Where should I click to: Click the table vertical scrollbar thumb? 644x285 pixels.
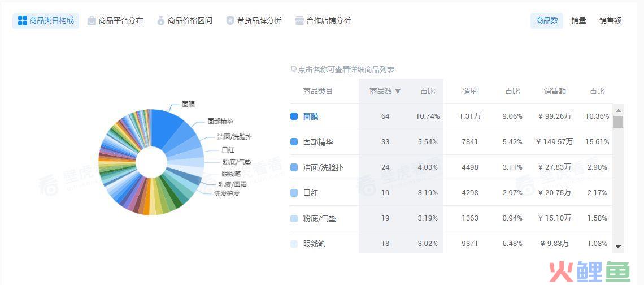click(618, 122)
